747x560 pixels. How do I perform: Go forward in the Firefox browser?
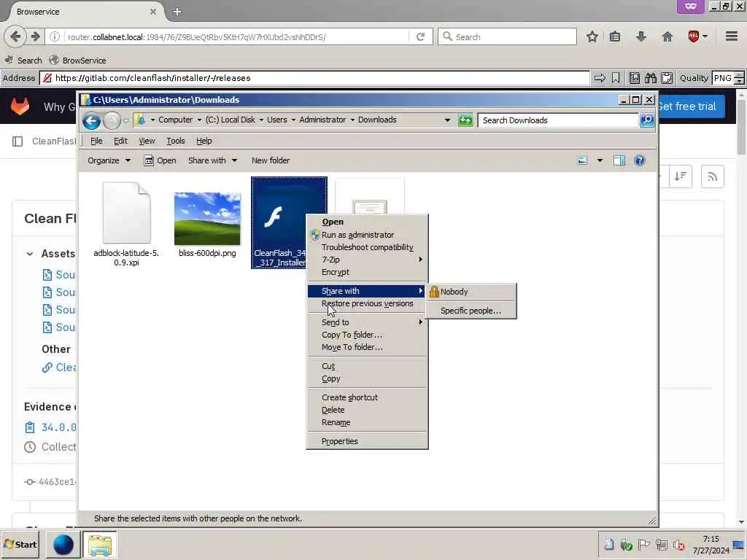(35, 36)
